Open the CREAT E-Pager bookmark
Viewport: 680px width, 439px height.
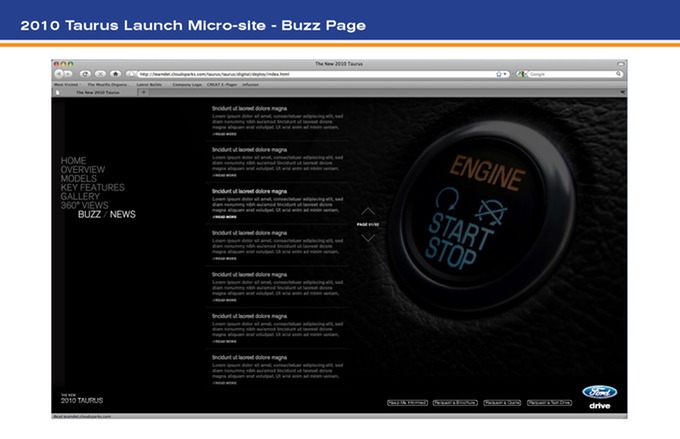coord(222,85)
